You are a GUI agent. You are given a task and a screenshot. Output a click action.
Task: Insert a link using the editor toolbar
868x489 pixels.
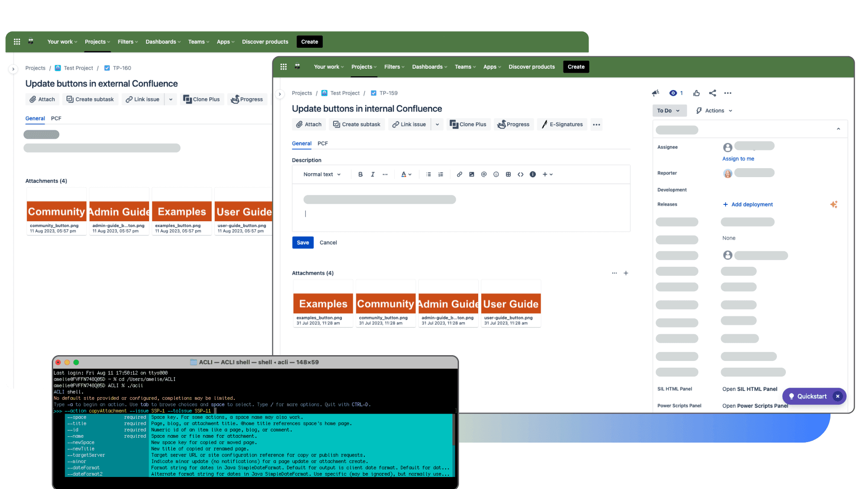[x=459, y=174]
